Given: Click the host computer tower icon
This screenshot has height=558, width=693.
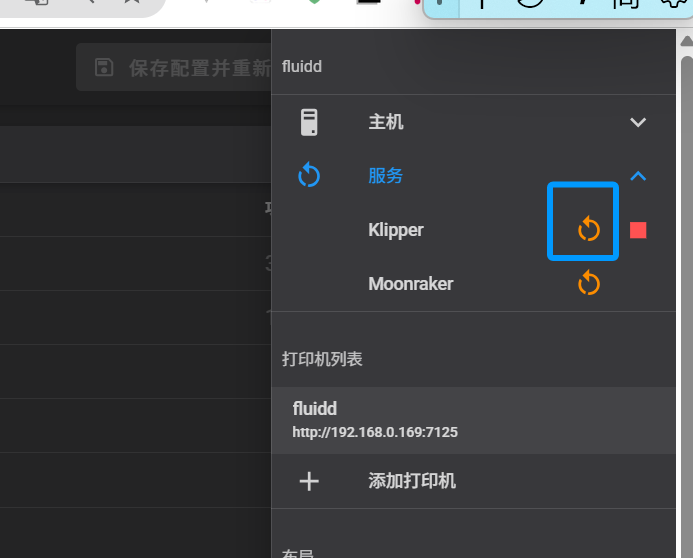Looking at the screenshot, I should coord(310,122).
